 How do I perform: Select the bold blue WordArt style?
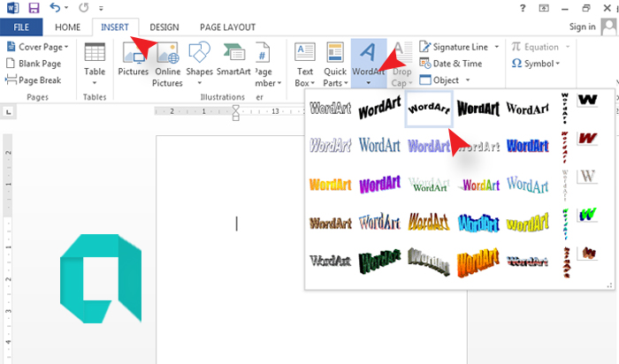click(x=527, y=146)
